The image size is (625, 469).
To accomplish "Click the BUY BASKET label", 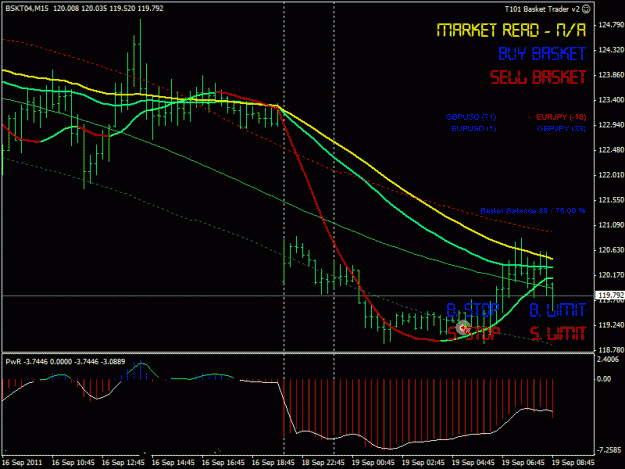I will coord(542,54).
